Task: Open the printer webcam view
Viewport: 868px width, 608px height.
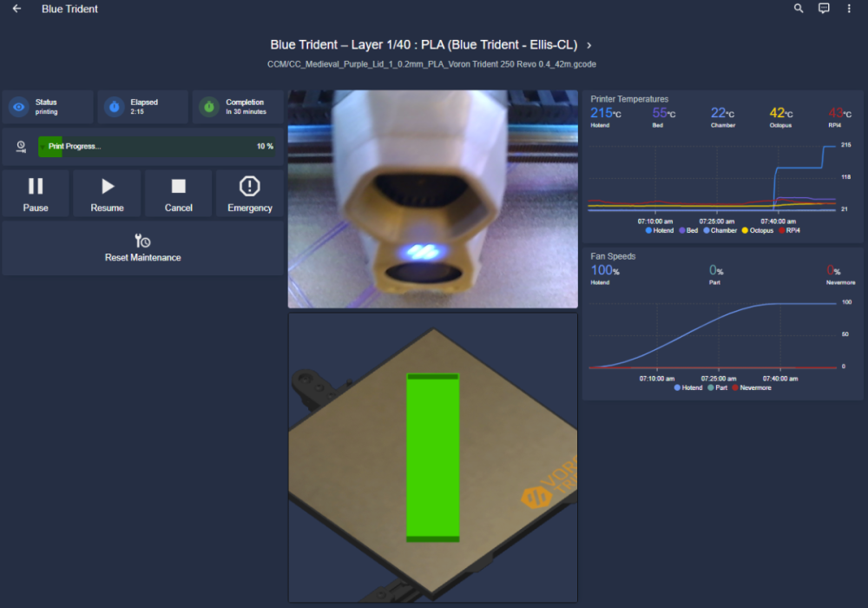Action: [433, 199]
